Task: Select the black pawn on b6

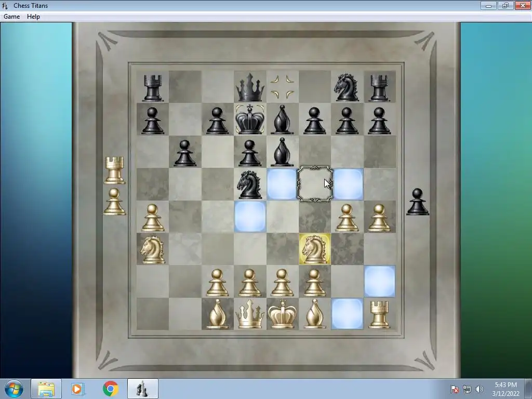Action: tap(185, 153)
